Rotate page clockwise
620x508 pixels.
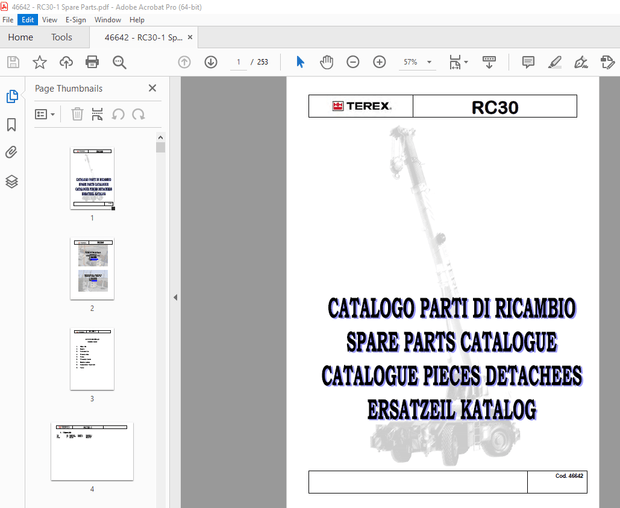(x=138, y=115)
